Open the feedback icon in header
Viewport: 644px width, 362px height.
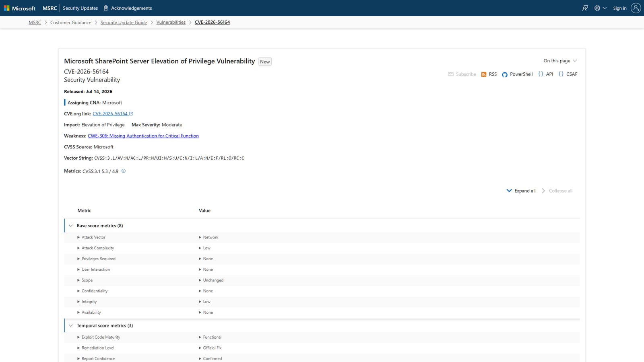[x=585, y=8]
